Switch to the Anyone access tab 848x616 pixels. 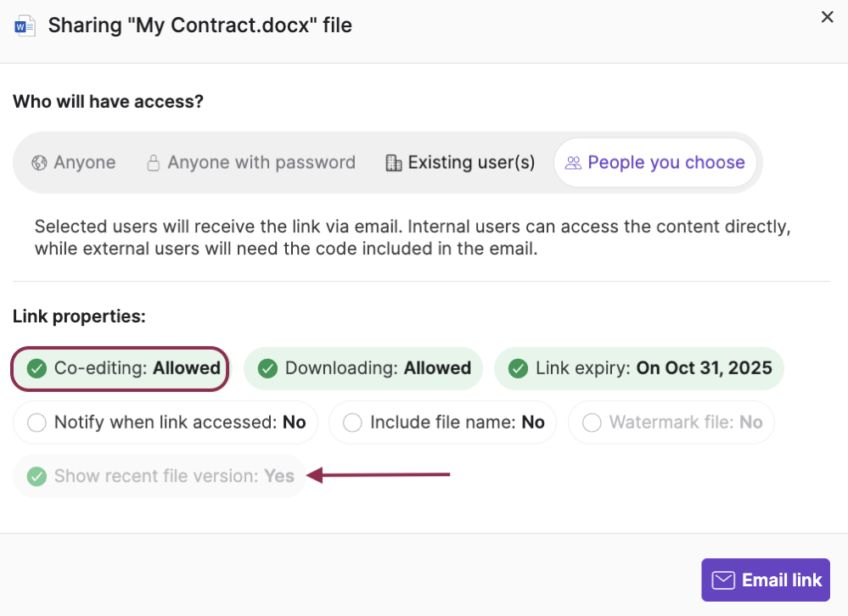[73, 162]
